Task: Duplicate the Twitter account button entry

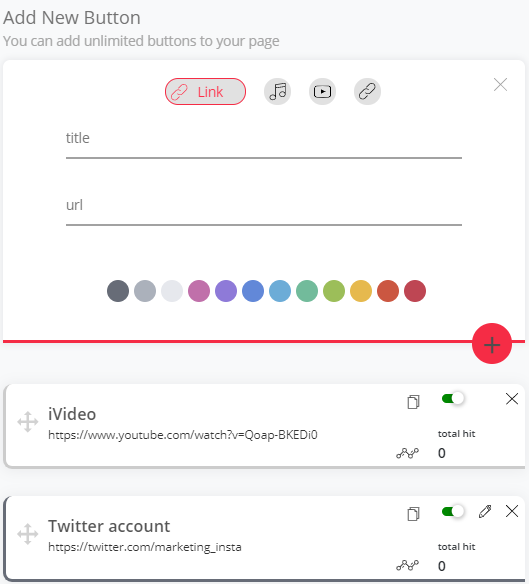Action: pos(413,514)
